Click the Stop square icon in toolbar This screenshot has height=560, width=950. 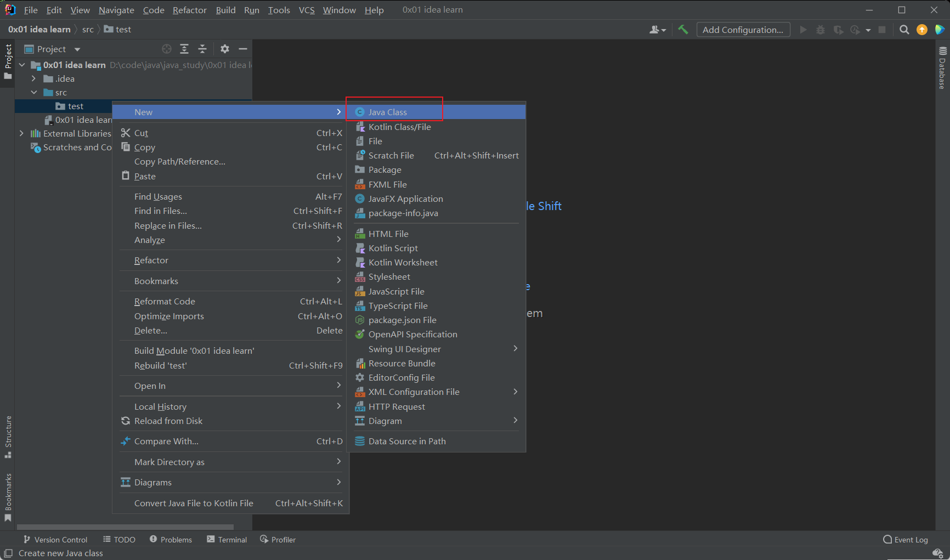(882, 30)
